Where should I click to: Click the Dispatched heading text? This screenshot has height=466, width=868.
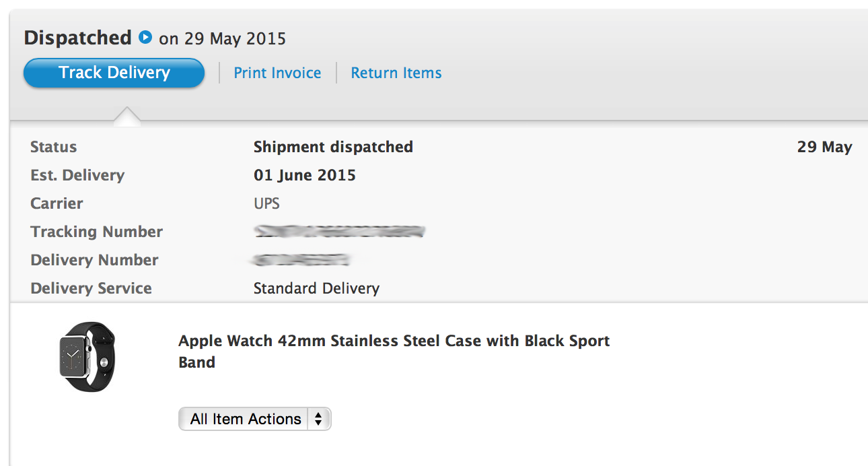click(77, 38)
